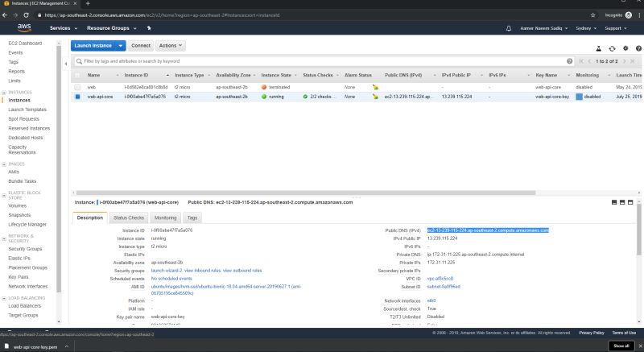Click the Launch Instance button

pos(93,46)
